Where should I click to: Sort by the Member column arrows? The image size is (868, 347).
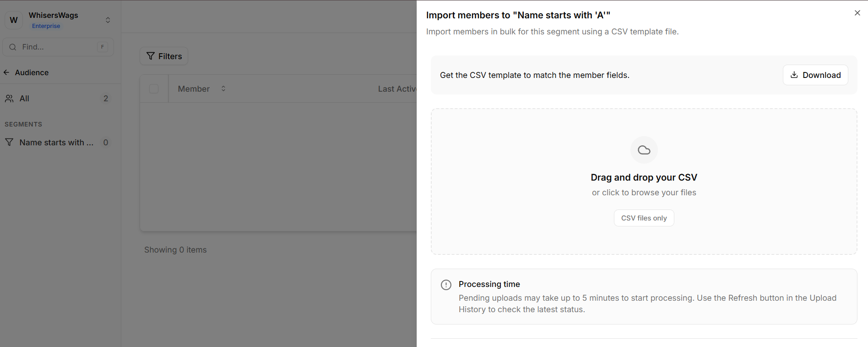coord(223,88)
